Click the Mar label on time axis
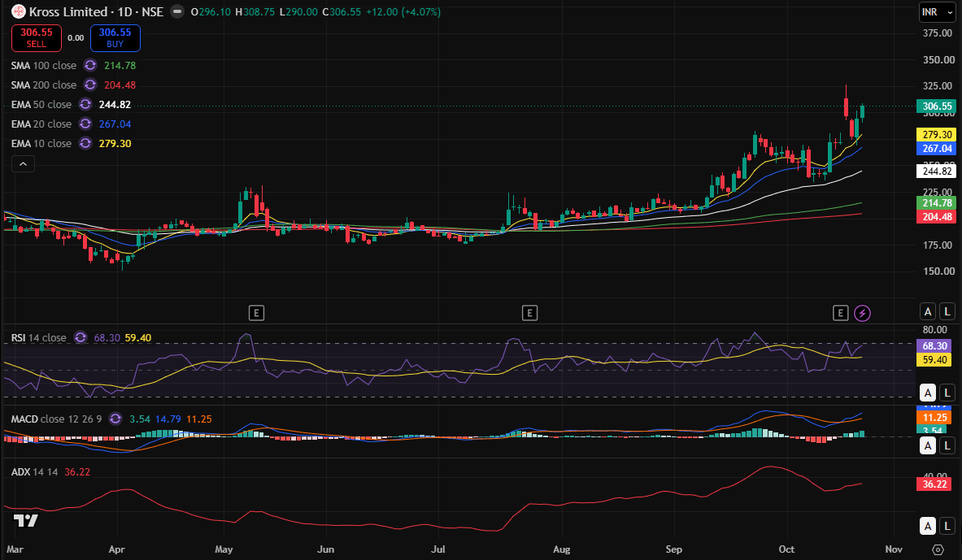The image size is (962, 560). click(x=15, y=549)
